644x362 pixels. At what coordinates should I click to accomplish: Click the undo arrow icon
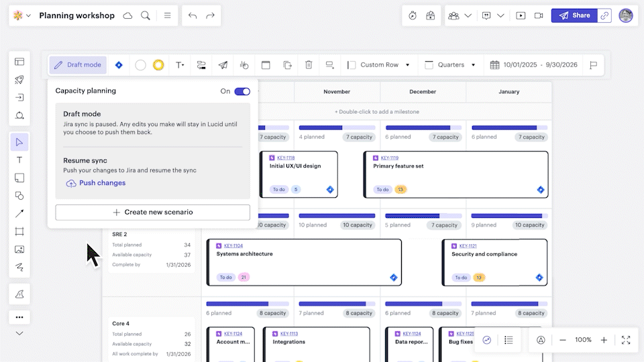tap(193, 15)
